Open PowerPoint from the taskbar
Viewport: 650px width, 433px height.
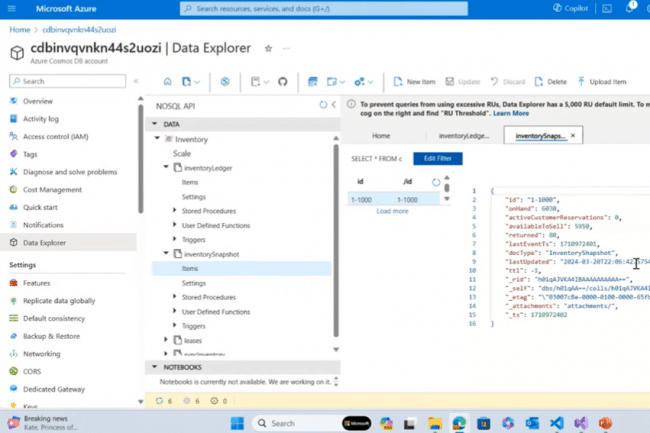coord(605,423)
